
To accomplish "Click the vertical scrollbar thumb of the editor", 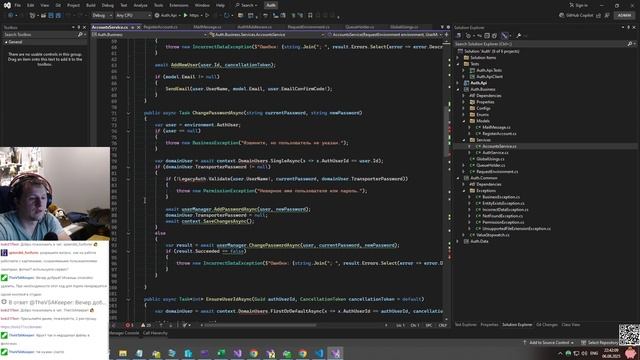I will pos(446,131).
